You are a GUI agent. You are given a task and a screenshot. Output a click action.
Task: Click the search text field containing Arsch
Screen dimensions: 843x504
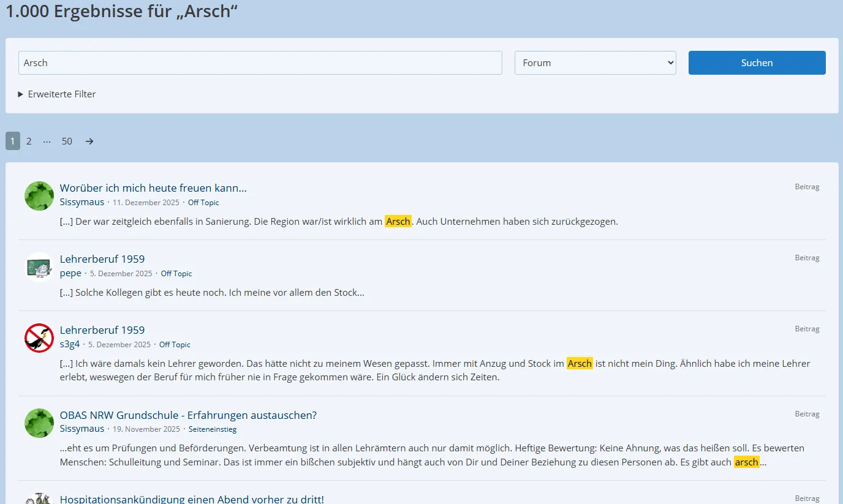(260, 63)
